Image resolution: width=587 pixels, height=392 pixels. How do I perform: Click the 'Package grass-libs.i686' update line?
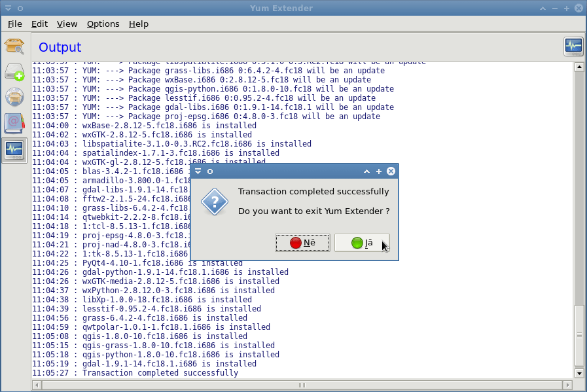[x=209, y=71]
